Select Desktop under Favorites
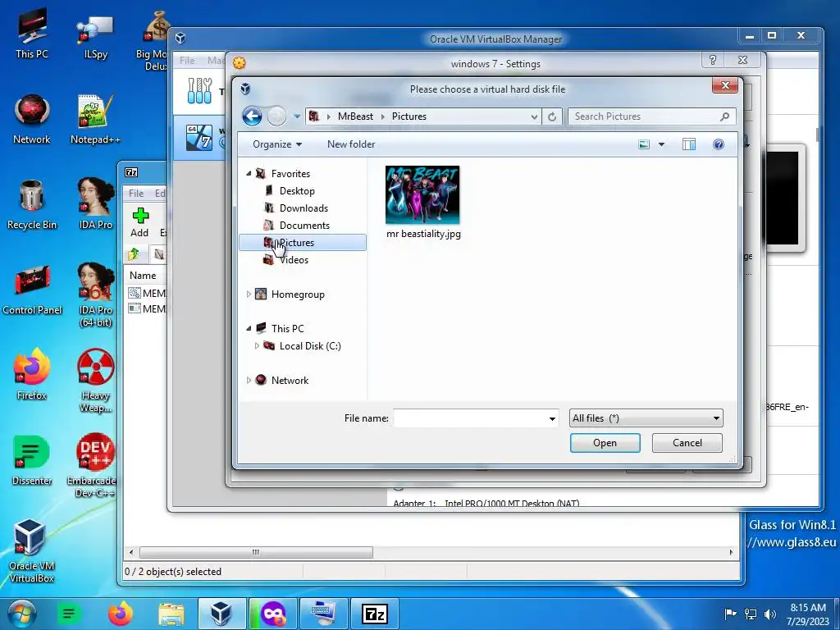The height and width of the screenshot is (630, 840). pos(297,190)
